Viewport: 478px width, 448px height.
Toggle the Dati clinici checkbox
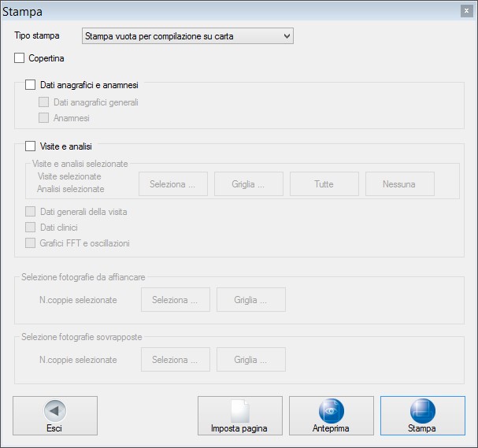point(31,228)
